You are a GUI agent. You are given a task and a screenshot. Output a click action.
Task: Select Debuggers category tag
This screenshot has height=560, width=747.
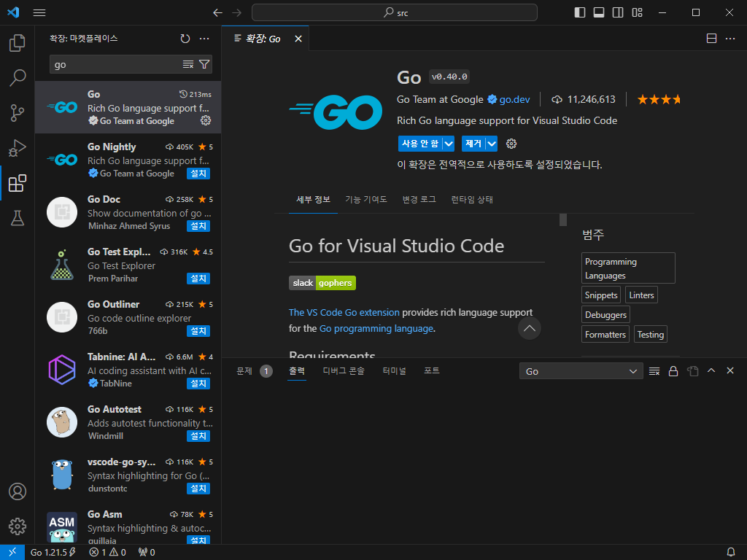click(605, 315)
